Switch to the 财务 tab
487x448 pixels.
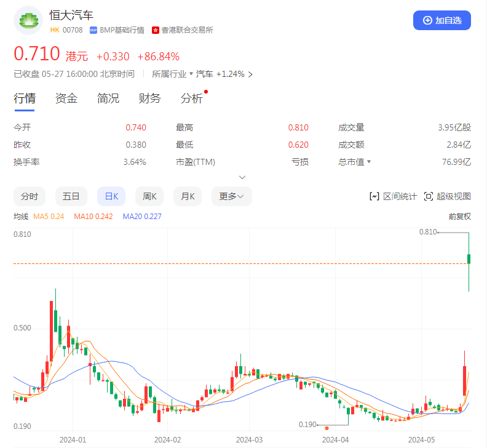click(149, 98)
